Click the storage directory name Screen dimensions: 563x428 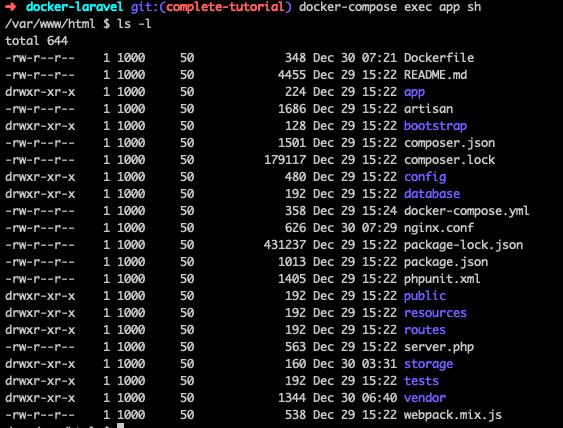pos(428,364)
